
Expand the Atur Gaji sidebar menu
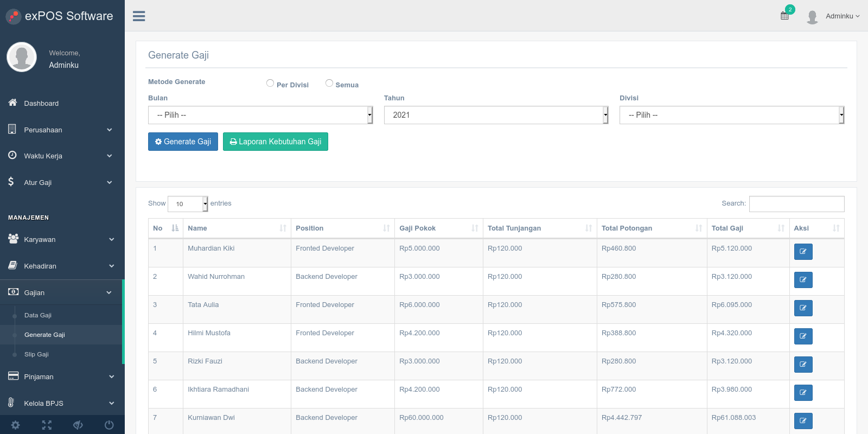(62, 182)
